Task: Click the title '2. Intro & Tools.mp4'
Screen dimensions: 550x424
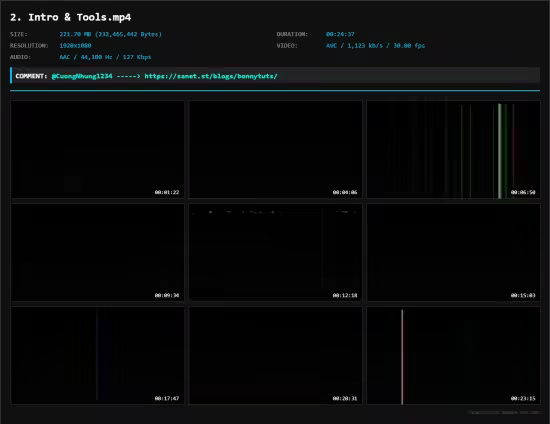Action: click(71, 17)
